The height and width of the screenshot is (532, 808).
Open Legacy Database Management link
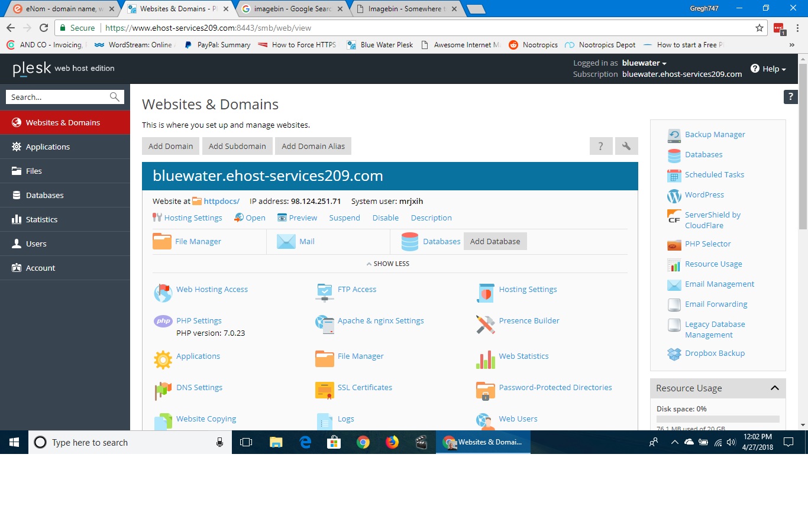point(715,329)
